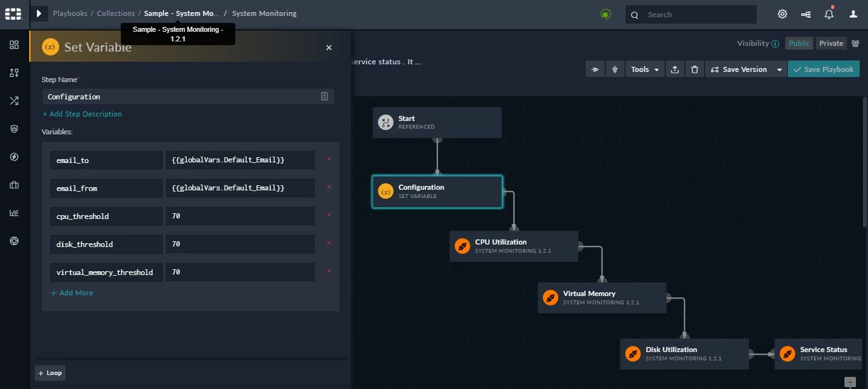Screen dimensions: 868x389
Task: Edit the email_from value field
Action: pos(240,188)
